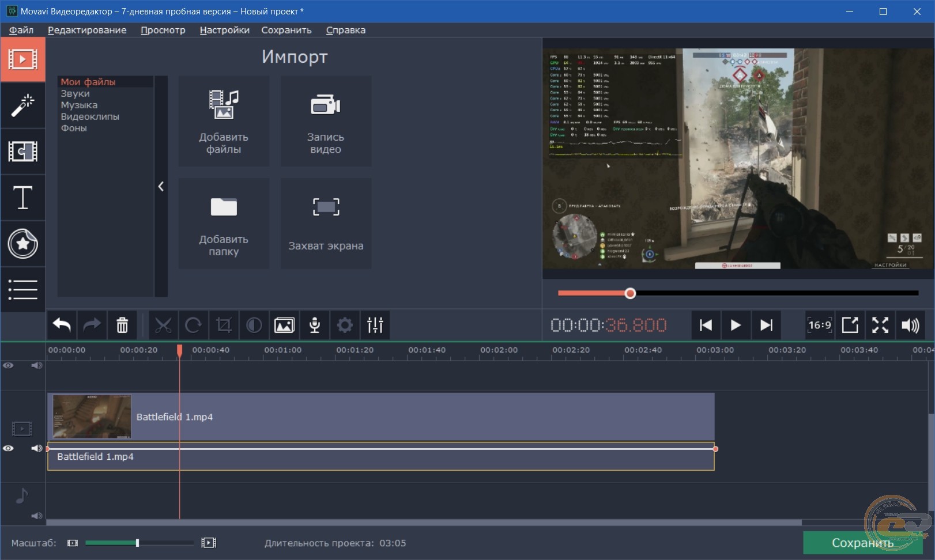Toggle video track visibility eye

tap(8, 448)
